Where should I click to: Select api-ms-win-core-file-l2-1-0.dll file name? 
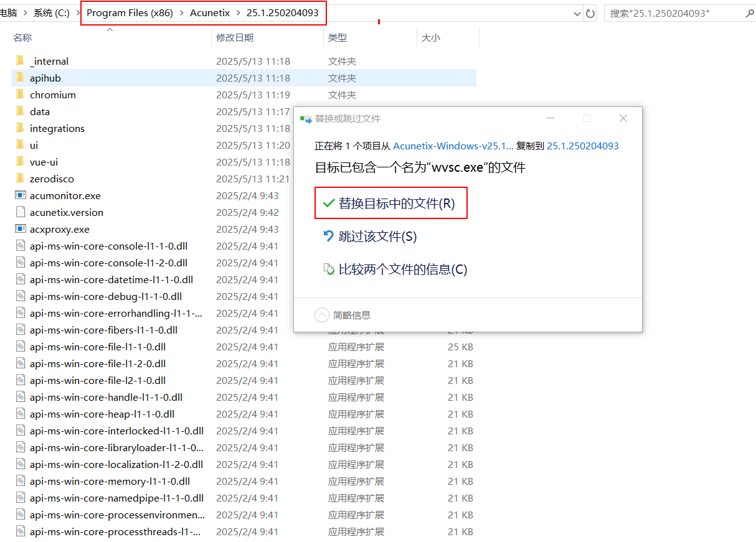(98, 380)
